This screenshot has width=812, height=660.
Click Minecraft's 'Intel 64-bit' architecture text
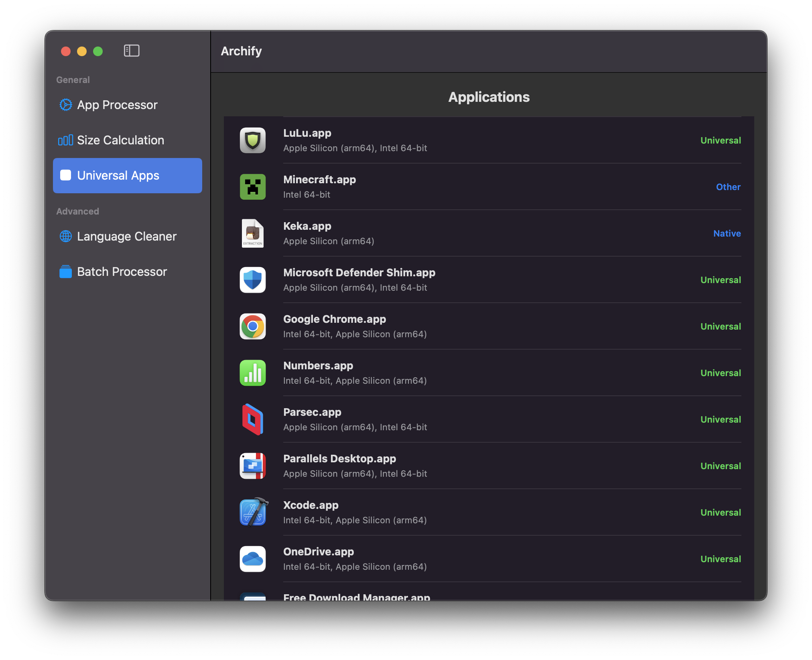pyautogui.click(x=307, y=195)
